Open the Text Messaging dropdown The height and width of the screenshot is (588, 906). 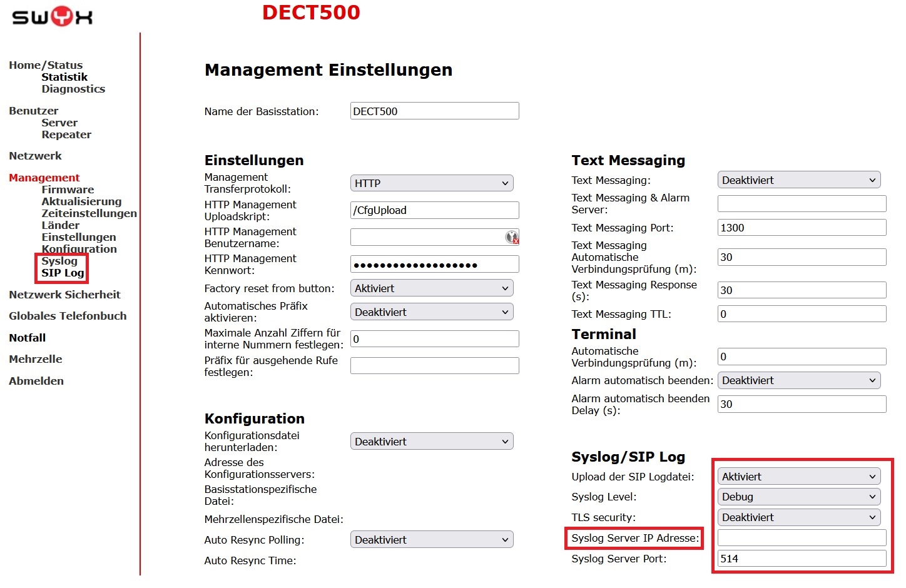(798, 180)
